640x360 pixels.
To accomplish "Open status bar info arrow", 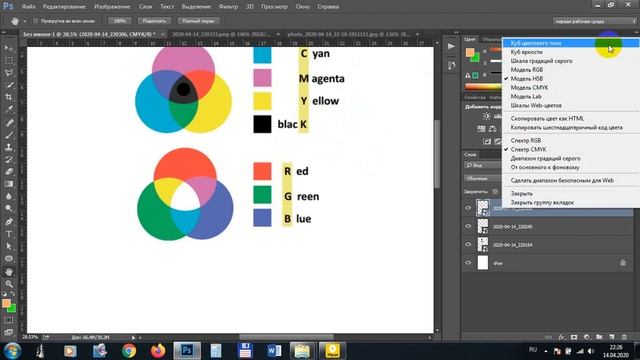I will 133,338.
